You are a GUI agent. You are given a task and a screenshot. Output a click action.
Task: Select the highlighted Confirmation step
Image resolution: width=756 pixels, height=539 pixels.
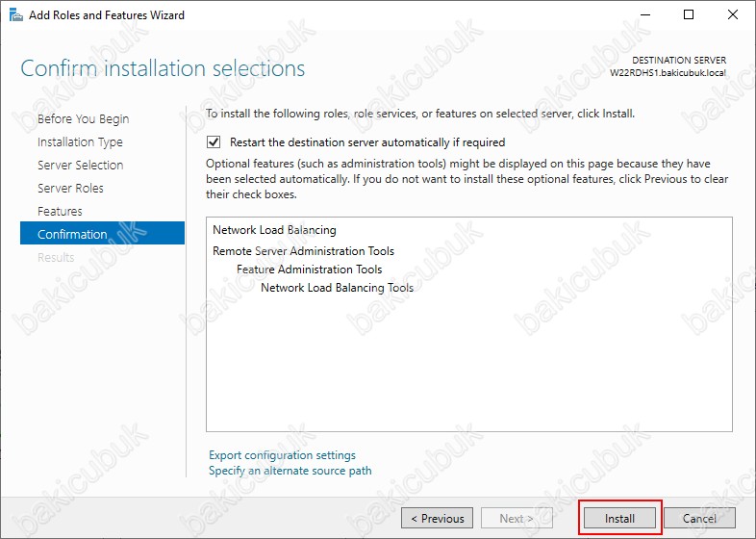[102, 233]
